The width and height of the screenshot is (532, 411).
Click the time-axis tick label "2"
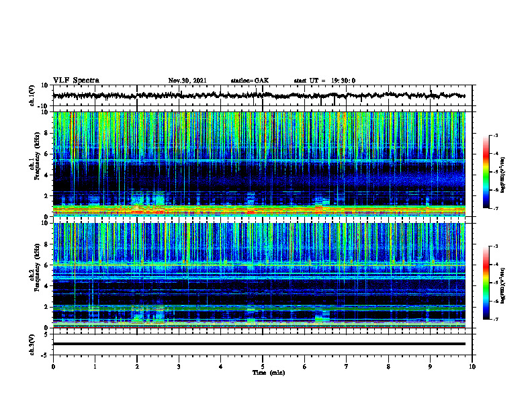pos(137,367)
